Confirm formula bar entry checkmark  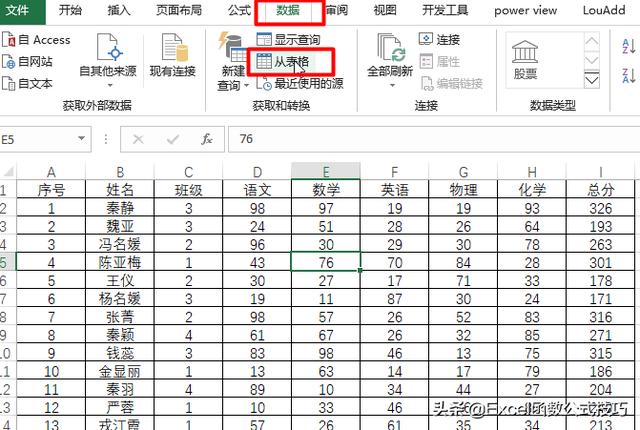coord(173,140)
